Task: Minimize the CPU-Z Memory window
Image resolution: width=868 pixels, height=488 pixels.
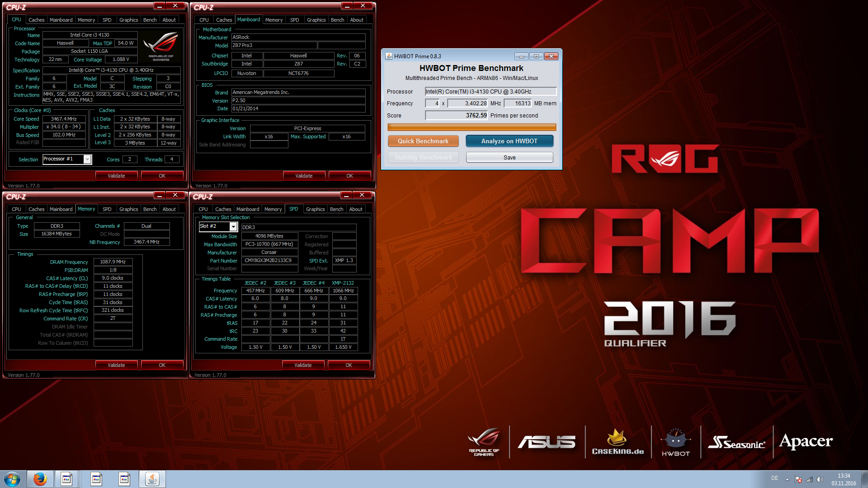Action: tap(160, 195)
